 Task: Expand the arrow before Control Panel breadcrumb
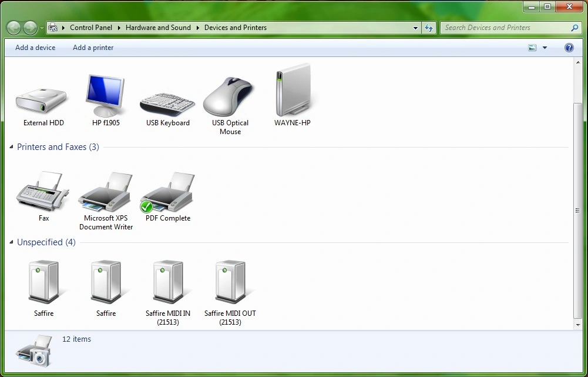[63, 28]
